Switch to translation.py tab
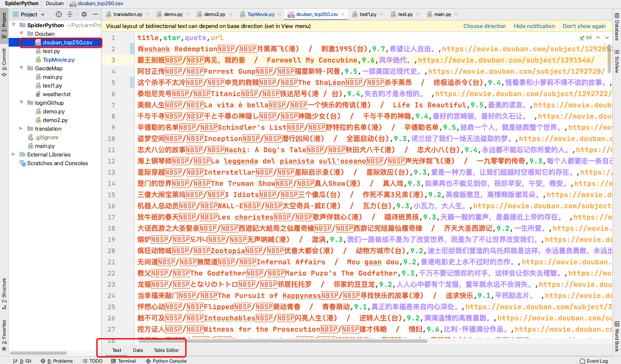 (x=128, y=14)
